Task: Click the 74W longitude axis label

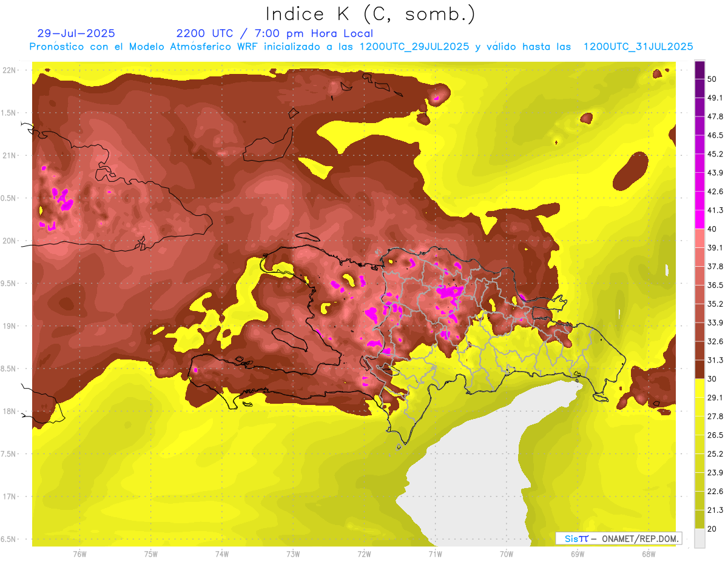Action: pos(222,554)
